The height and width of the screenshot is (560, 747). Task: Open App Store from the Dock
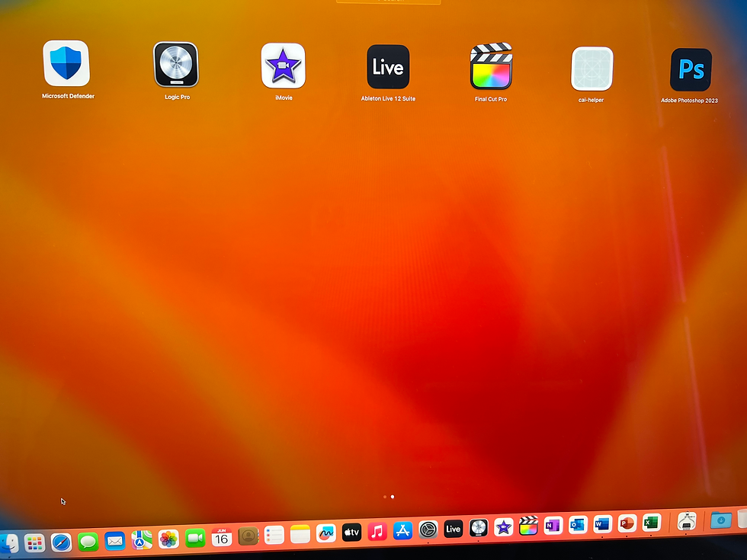click(x=402, y=530)
